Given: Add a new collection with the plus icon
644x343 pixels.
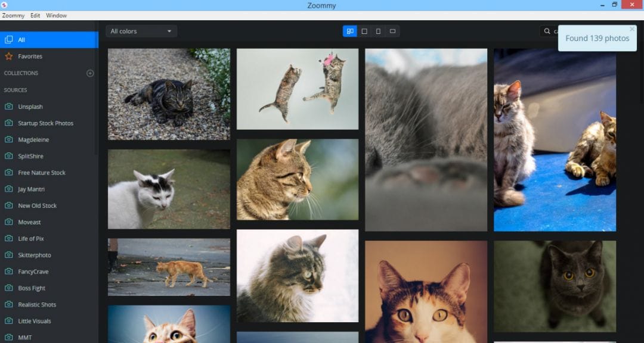Looking at the screenshot, I should (91, 73).
